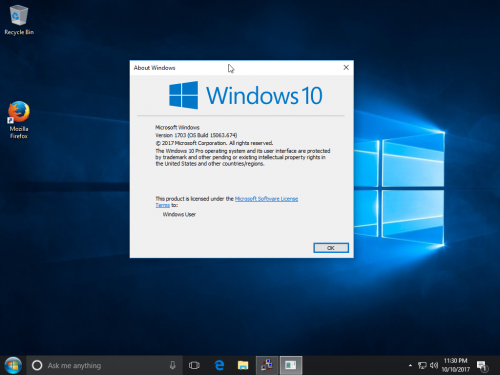Open File Explorer from the taskbar

243,365
